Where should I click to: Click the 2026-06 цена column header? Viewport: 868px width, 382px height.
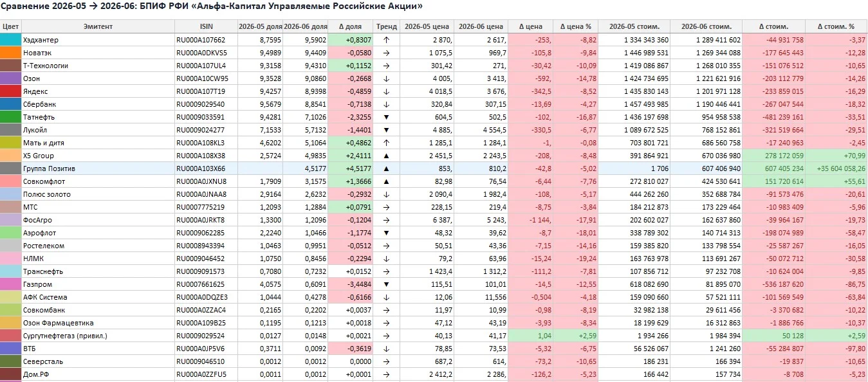pyautogui.click(x=481, y=26)
